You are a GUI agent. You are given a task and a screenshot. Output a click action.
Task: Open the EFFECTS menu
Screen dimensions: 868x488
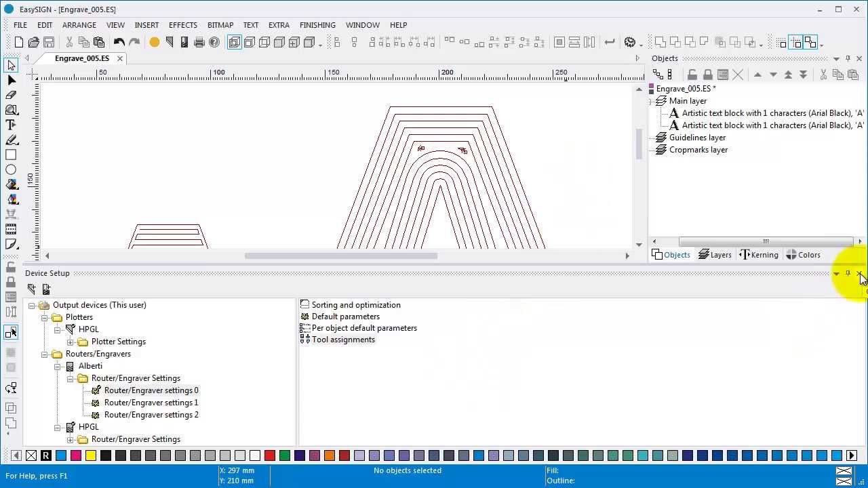coord(182,25)
